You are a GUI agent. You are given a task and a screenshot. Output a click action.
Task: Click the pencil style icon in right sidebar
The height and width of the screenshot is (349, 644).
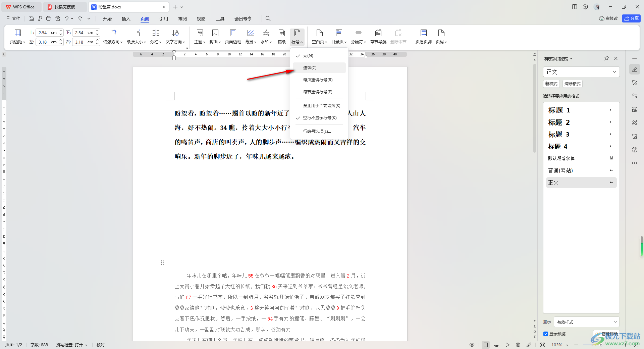[x=635, y=69]
